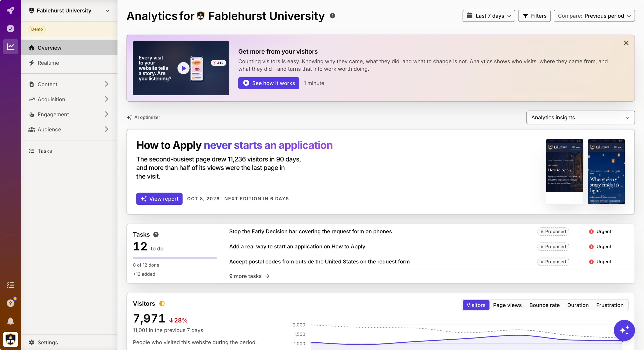Open the floating AI sparkle assistant button
The width and height of the screenshot is (644, 350).
624,330
